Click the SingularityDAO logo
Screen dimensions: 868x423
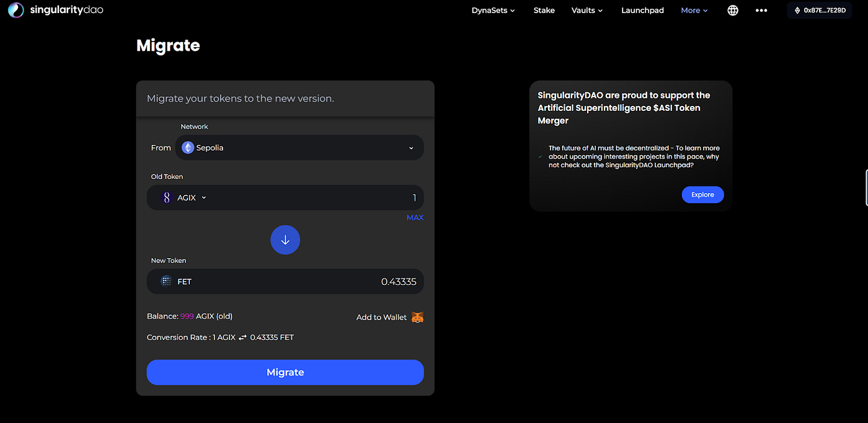pos(55,10)
